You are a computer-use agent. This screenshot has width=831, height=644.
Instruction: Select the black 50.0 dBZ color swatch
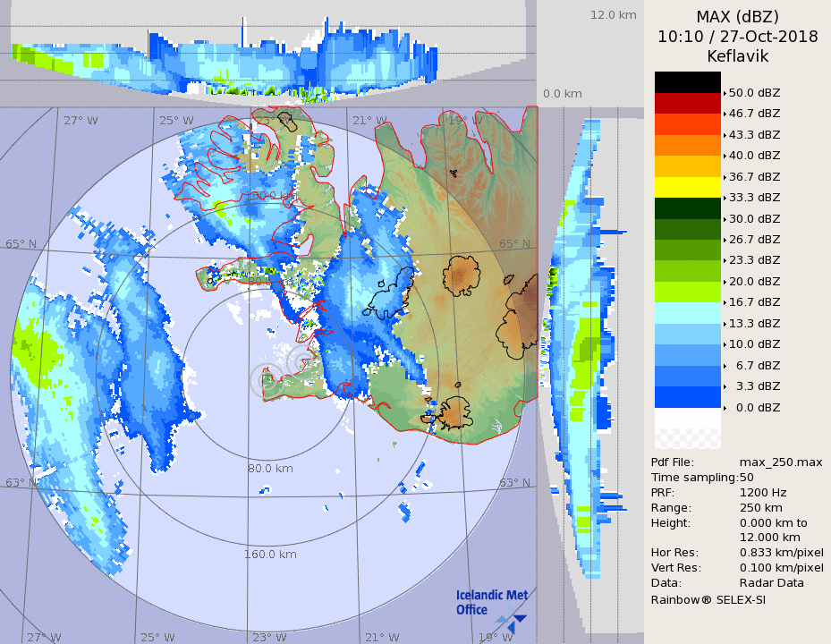[x=687, y=82]
